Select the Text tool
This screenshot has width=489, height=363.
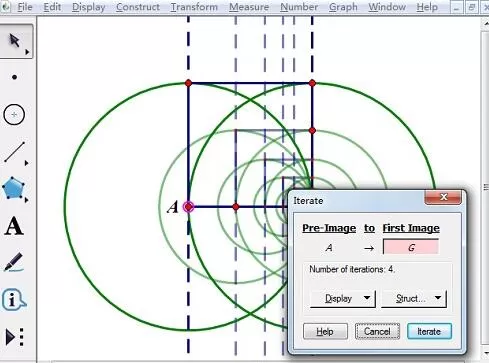coord(14,226)
